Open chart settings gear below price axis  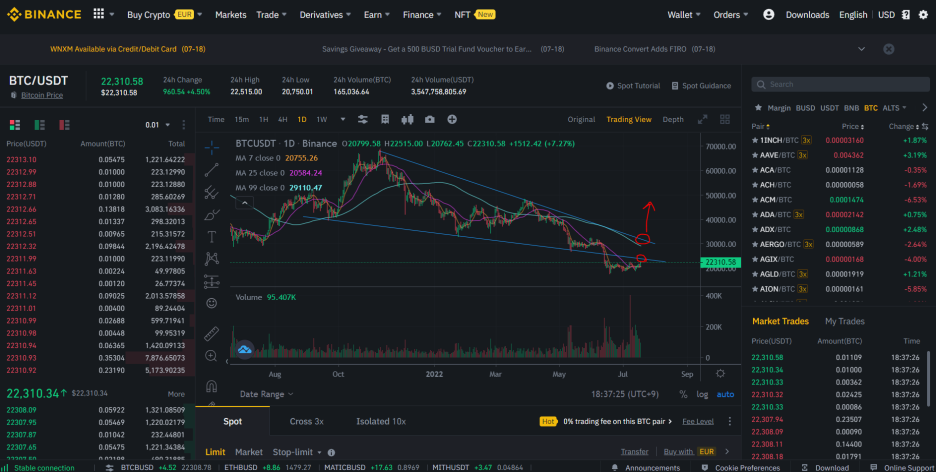(x=721, y=374)
